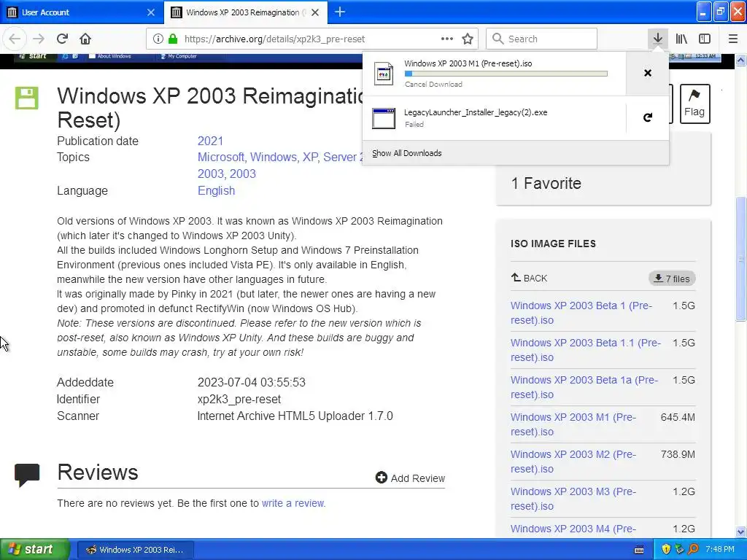The image size is (747, 560).
Task: Open the Windows Start menu
Action: [x=35, y=550]
